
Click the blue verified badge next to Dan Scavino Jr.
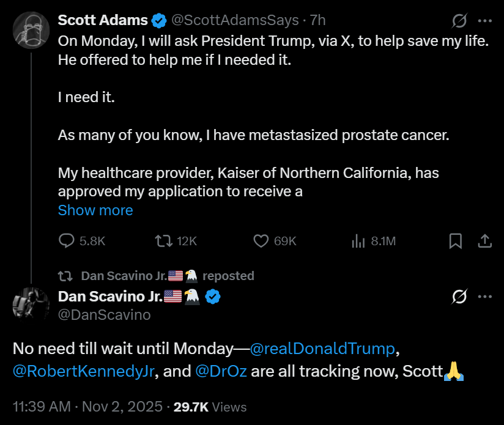coord(212,297)
